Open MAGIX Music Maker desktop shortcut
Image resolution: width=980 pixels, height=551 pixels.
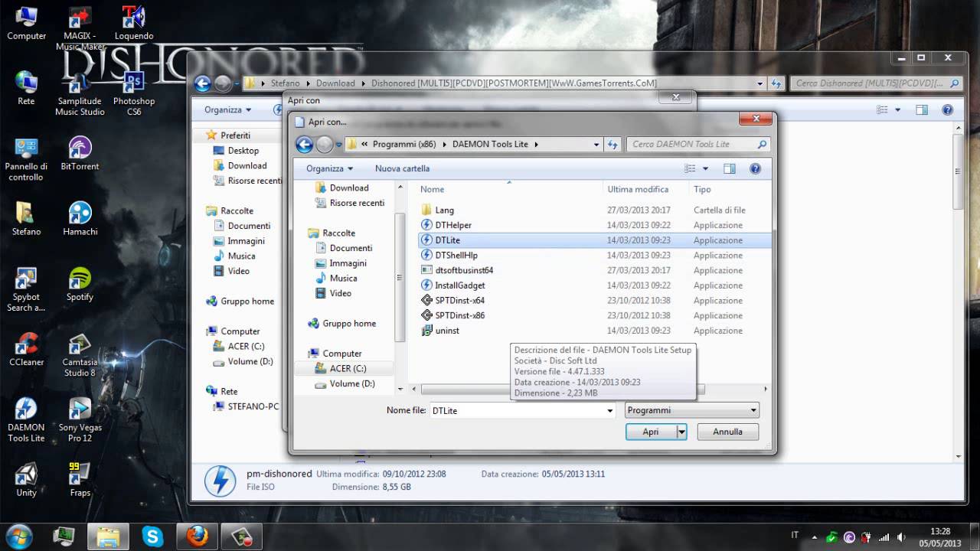80,28
